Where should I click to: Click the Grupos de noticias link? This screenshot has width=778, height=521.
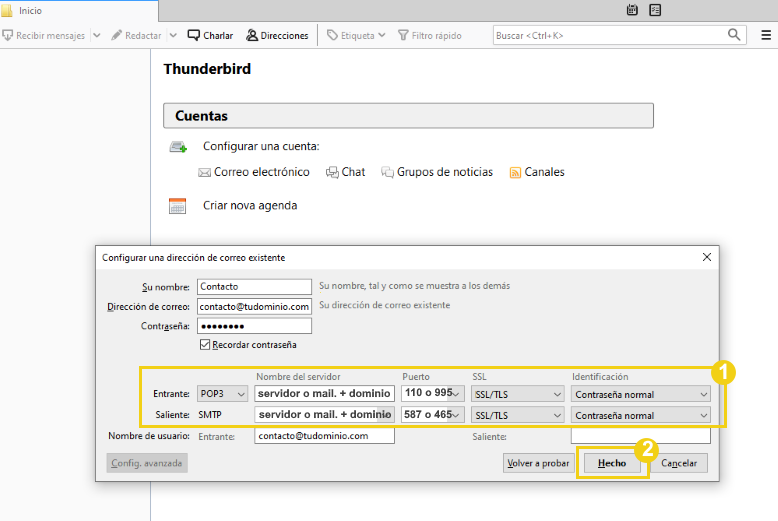tap(437, 172)
